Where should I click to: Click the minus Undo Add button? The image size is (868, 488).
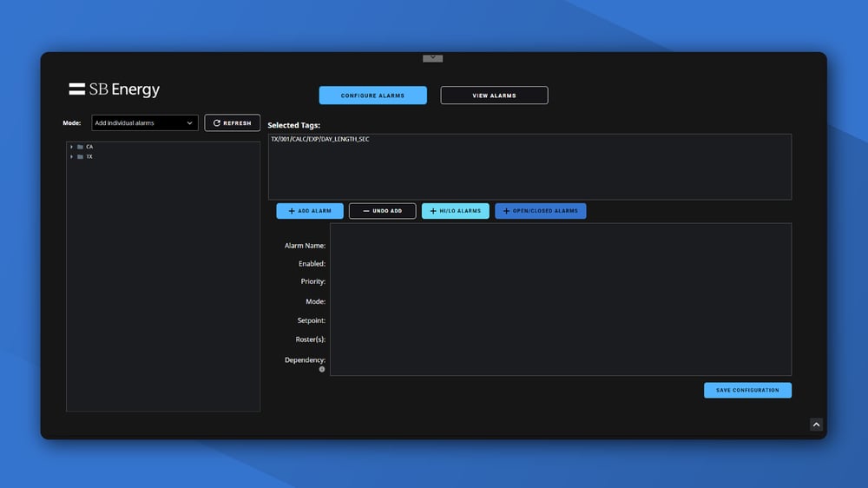coord(382,211)
